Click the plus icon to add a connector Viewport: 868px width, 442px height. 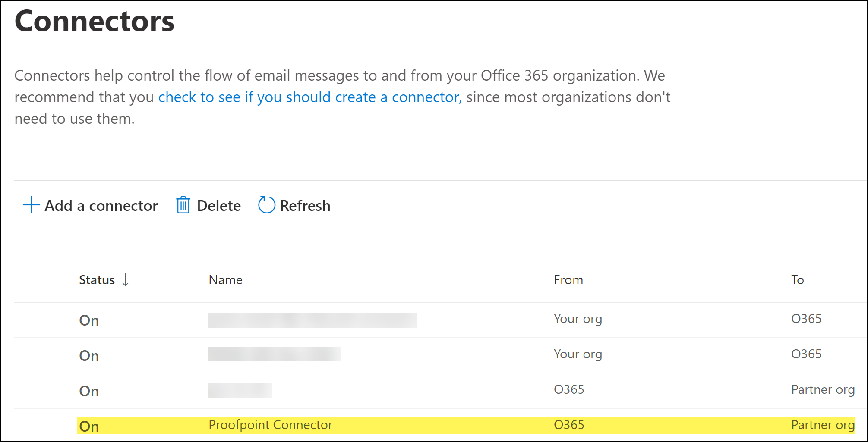tap(32, 205)
